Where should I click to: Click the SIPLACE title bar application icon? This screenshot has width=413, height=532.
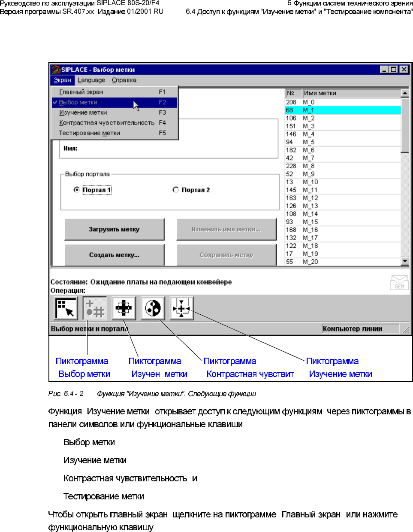(56, 70)
